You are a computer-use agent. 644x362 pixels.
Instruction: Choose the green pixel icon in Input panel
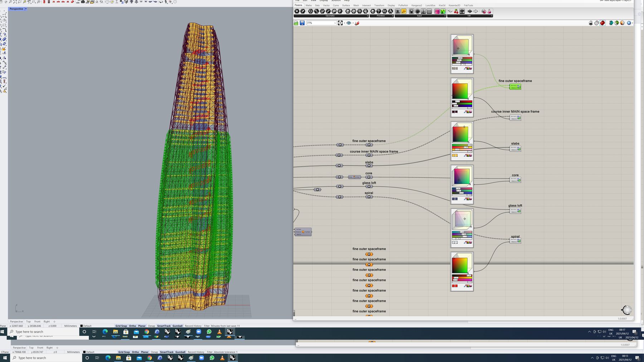(x=443, y=11)
